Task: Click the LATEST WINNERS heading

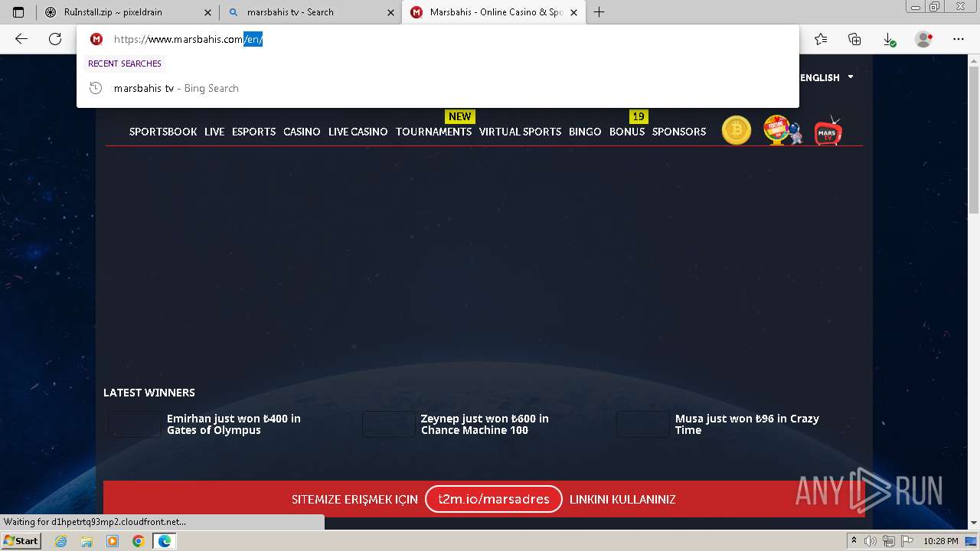Action: click(149, 393)
